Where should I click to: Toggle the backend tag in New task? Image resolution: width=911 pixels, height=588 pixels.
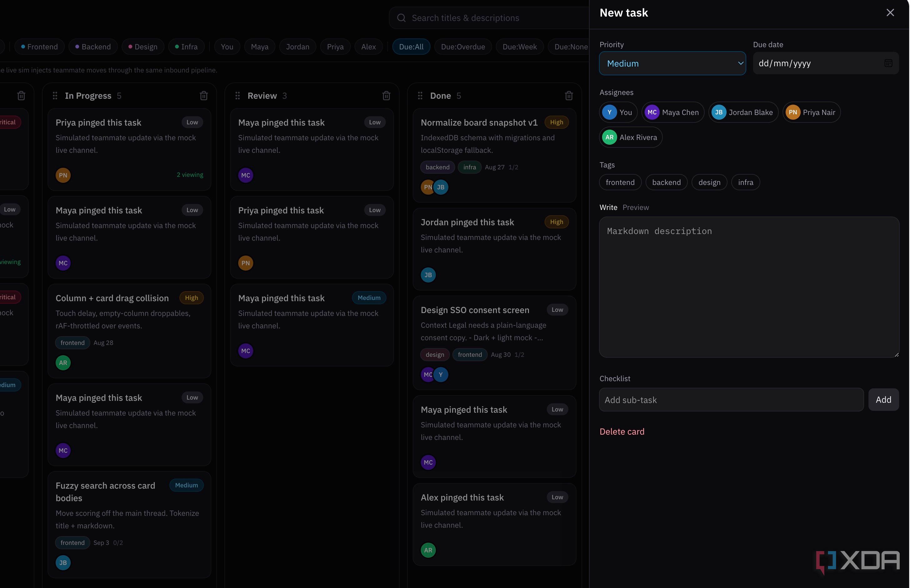tap(666, 182)
